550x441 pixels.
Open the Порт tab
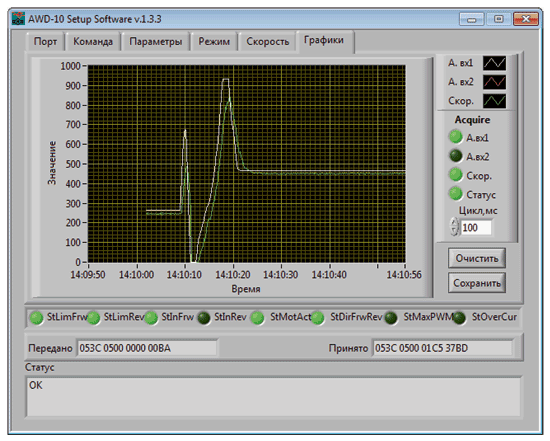point(45,42)
